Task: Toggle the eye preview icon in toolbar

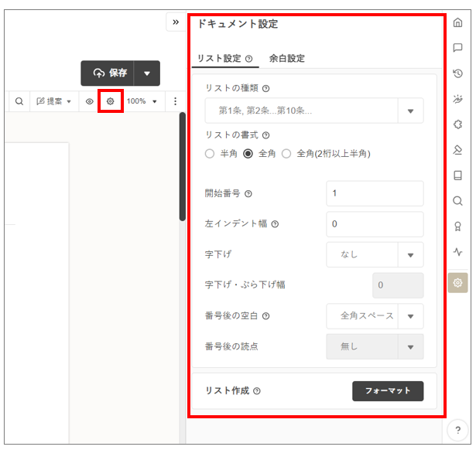Action: point(90,101)
